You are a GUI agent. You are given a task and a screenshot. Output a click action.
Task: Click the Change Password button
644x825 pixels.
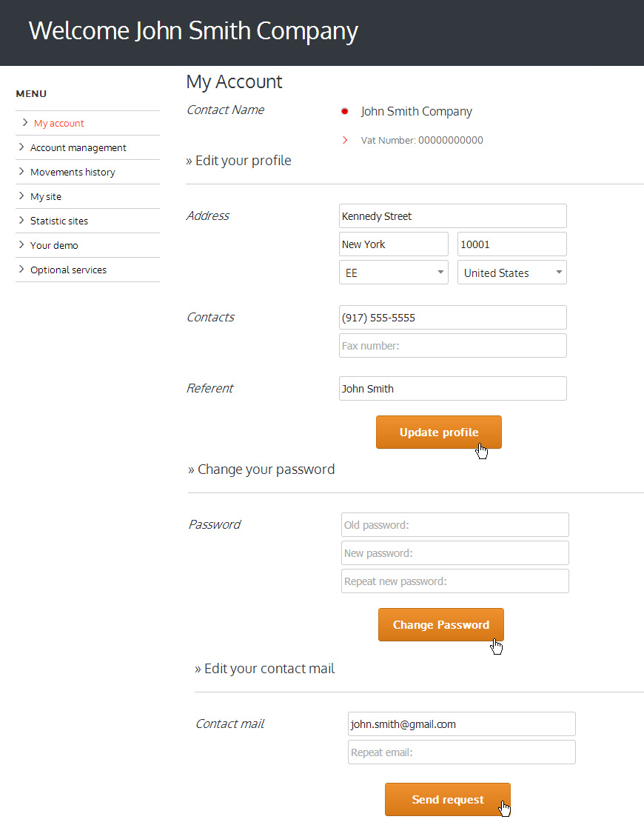(x=441, y=624)
